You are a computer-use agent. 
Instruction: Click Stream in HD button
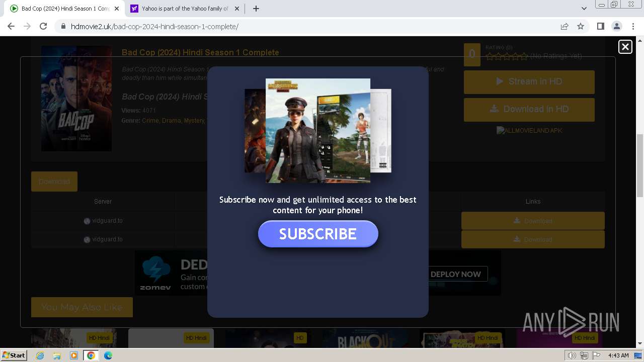[x=529, y=81]
